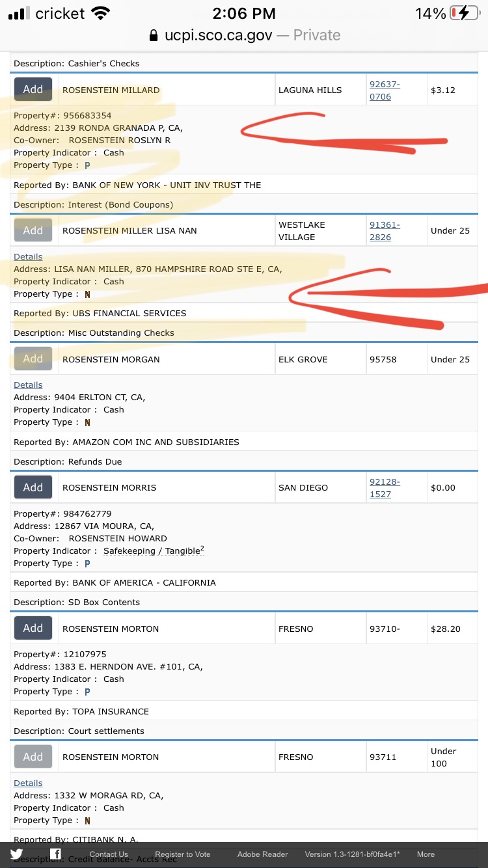The height and width of the screenshot is (868, 488).
Task: Open the Facebook icon in footer
Action: click(x=56, y=854)
